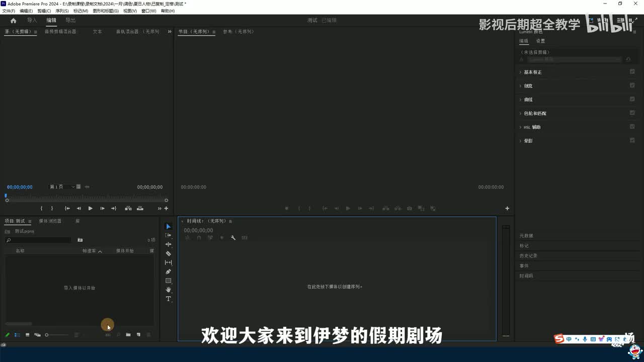Toggle the 色轮和匹配 section checkbox
The image size is (644, 362).
click(x=632, y=113)
